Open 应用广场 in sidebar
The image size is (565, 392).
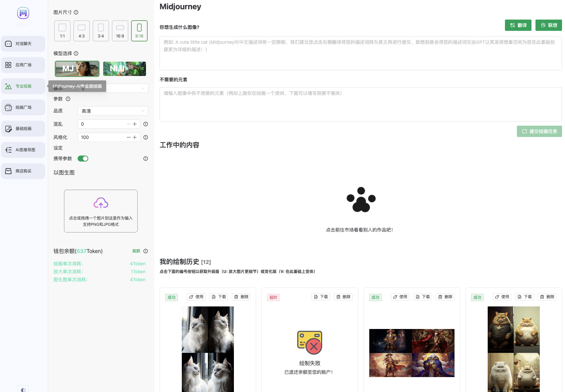(23, 65)
